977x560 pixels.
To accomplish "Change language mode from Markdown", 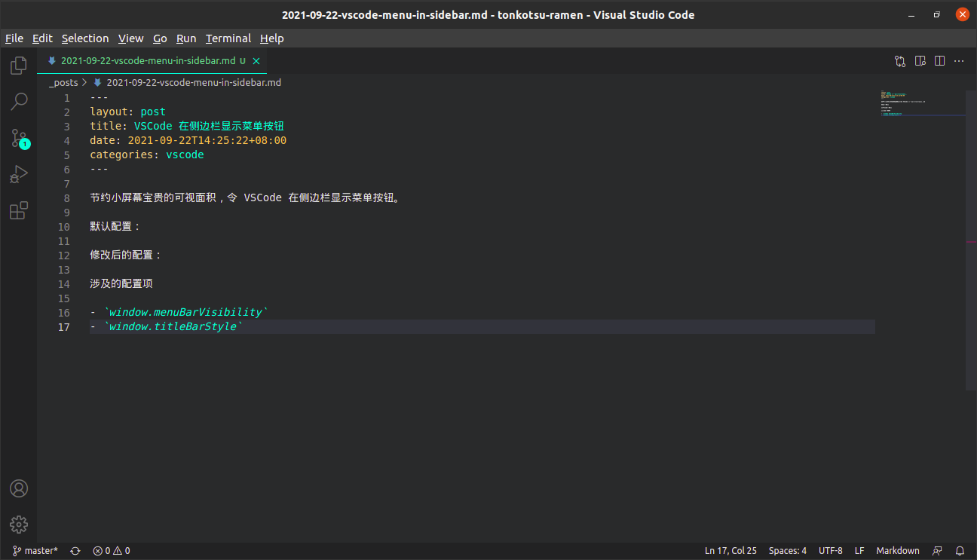I will coord(898,551).
